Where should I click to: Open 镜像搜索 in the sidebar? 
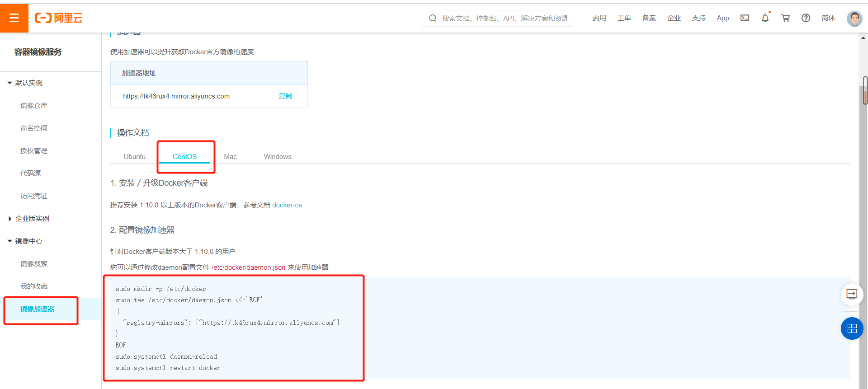click(x=34, y=263)
